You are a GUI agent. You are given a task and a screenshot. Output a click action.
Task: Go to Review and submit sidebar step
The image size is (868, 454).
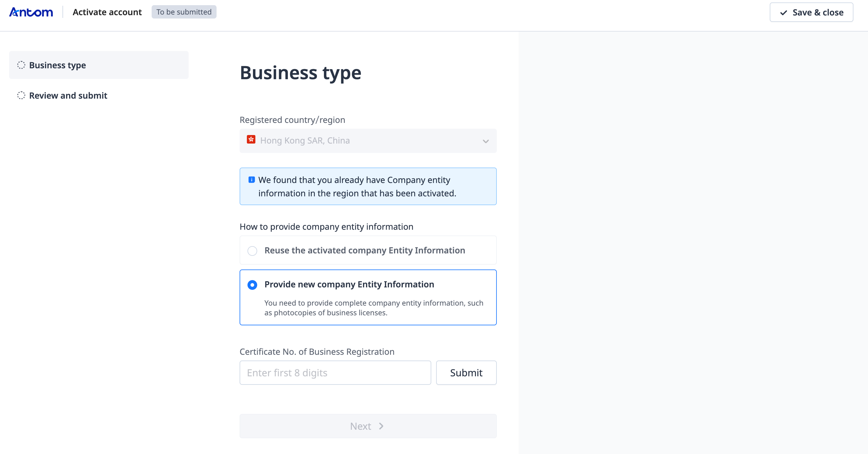pos(68,95)
